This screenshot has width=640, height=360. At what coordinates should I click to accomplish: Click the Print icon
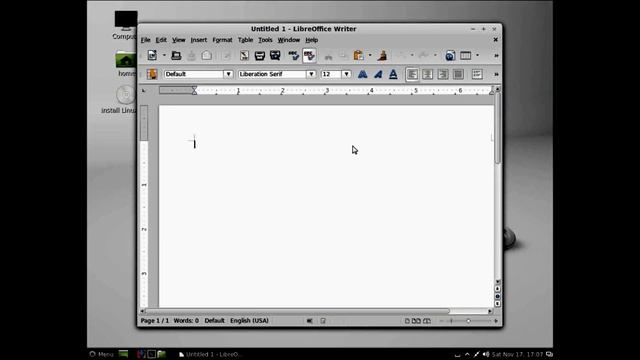click(x=260, y=55)
